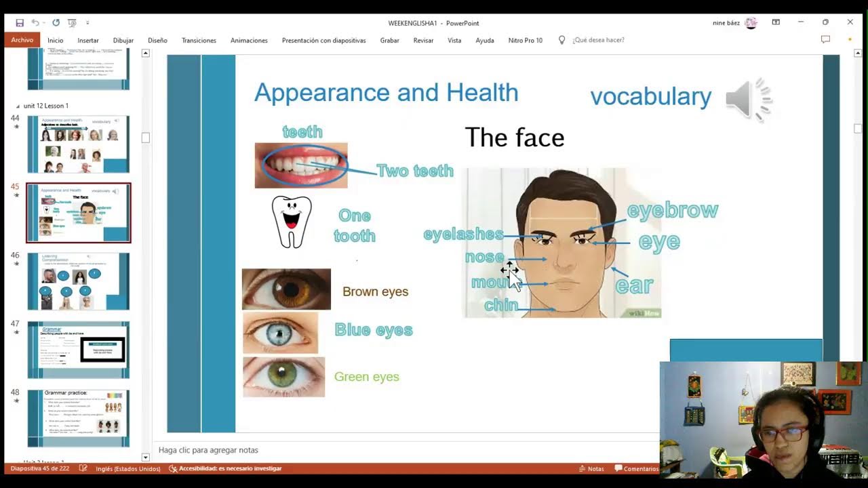Select slide 47 Grammar thumbnail

pos(79,350)
